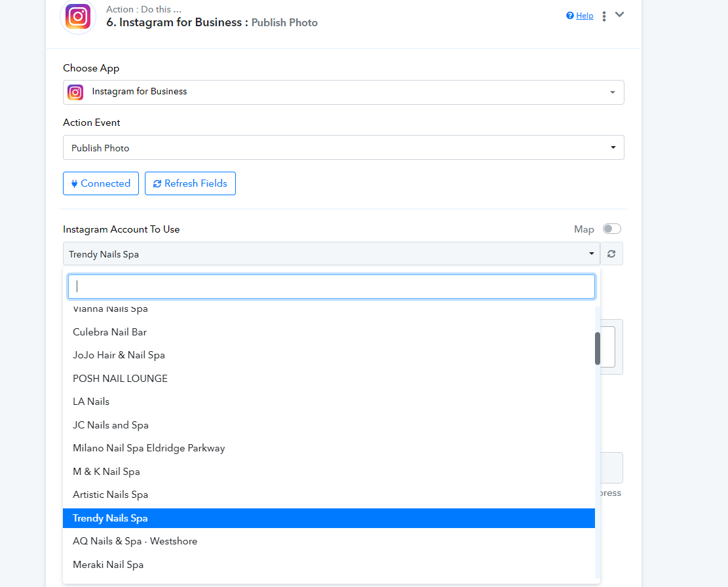
Task: Toggle the Map switch on
Action: click(x=611, y=229)
